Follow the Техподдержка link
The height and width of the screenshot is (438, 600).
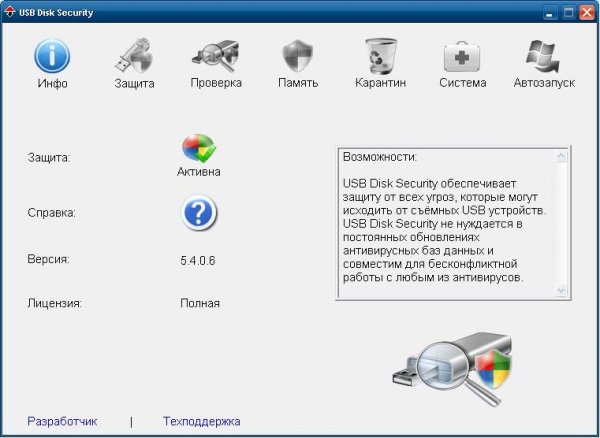pyautogui.click(x=202, y=421)
